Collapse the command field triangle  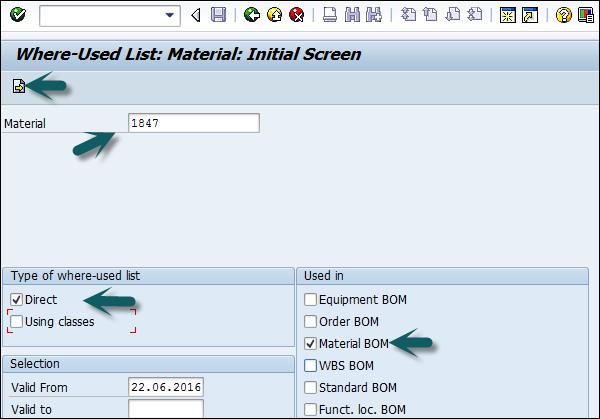point(196,16)
